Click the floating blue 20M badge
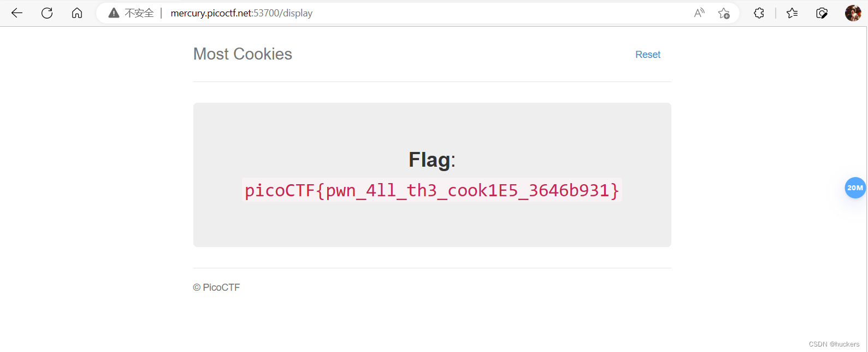This screenshot has height=352, width=868. click(x=855, y=187)
